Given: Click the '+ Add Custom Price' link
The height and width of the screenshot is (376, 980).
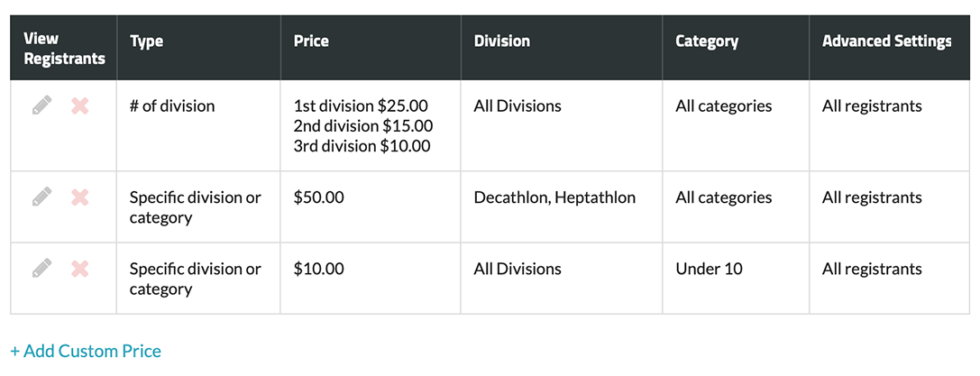Looking at the screenshot, I should pyautogui.click(x=86, y=351).
